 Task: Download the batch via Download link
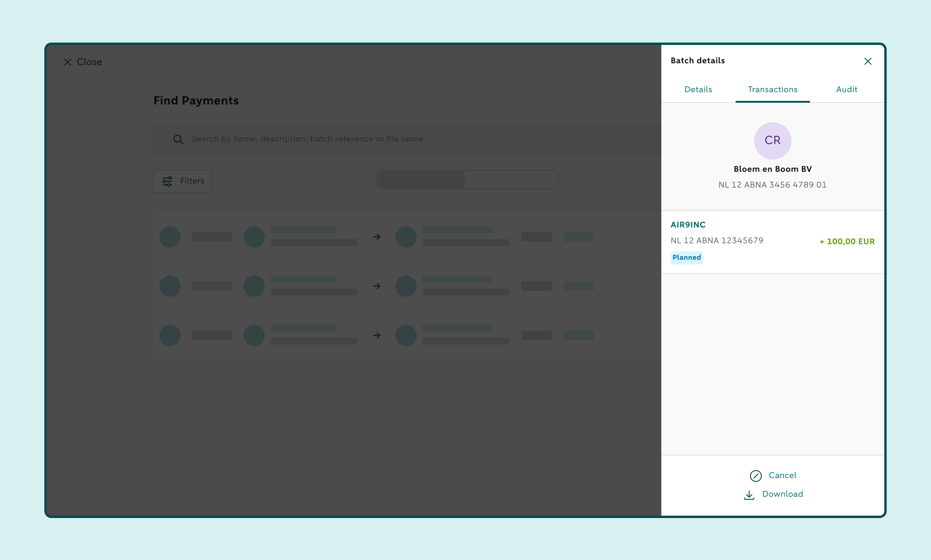pyautogui.click(x=782, y=494)
